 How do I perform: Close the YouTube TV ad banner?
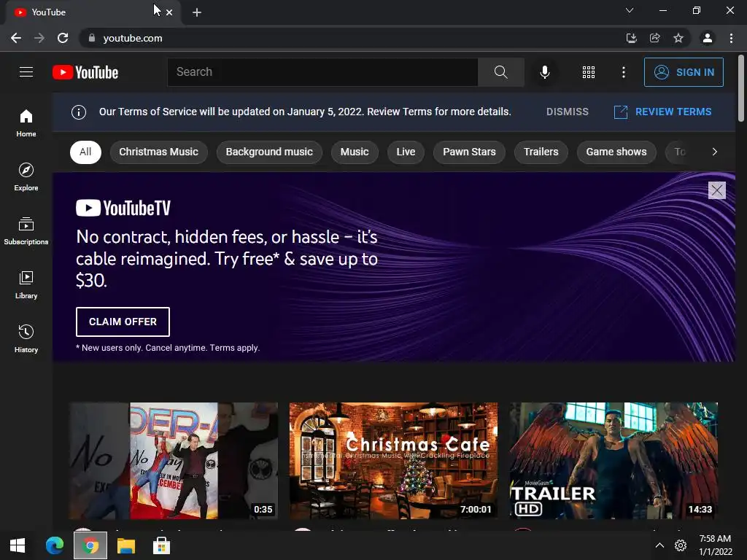point(716,190)
